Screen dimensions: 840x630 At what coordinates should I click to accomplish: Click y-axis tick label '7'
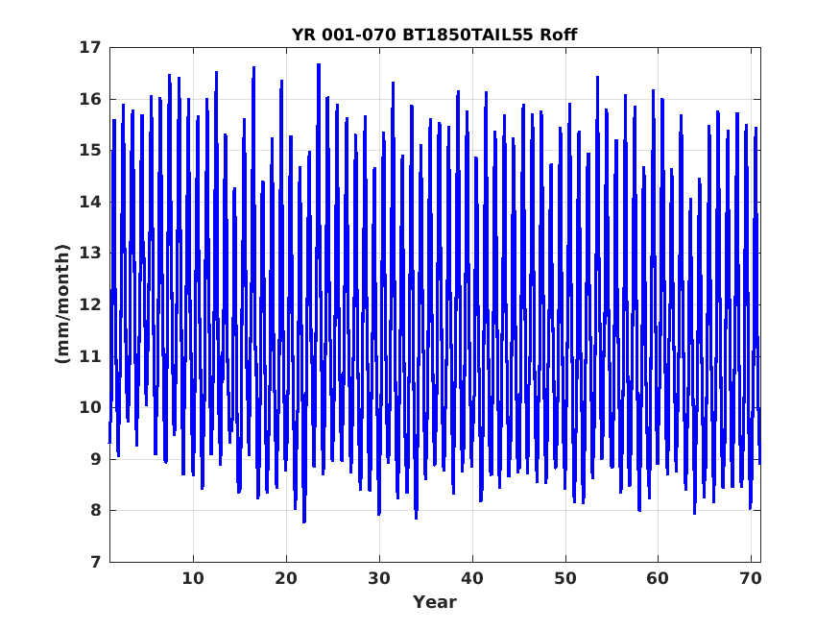pyautogui.click(x=95, y=562)
